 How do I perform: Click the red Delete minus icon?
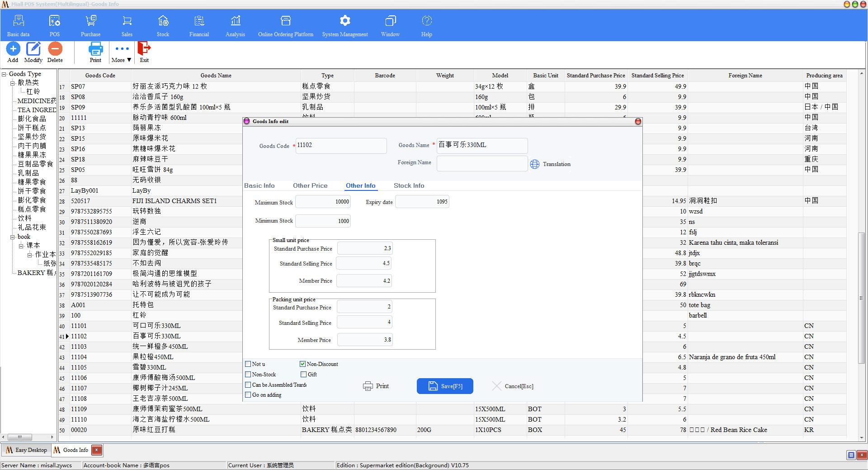point(55,48)
